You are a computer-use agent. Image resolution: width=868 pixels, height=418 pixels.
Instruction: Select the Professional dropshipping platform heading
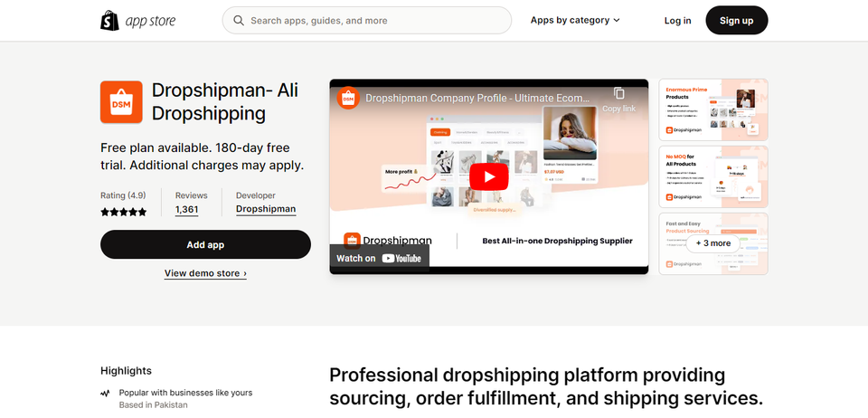(x=546, y=386)
